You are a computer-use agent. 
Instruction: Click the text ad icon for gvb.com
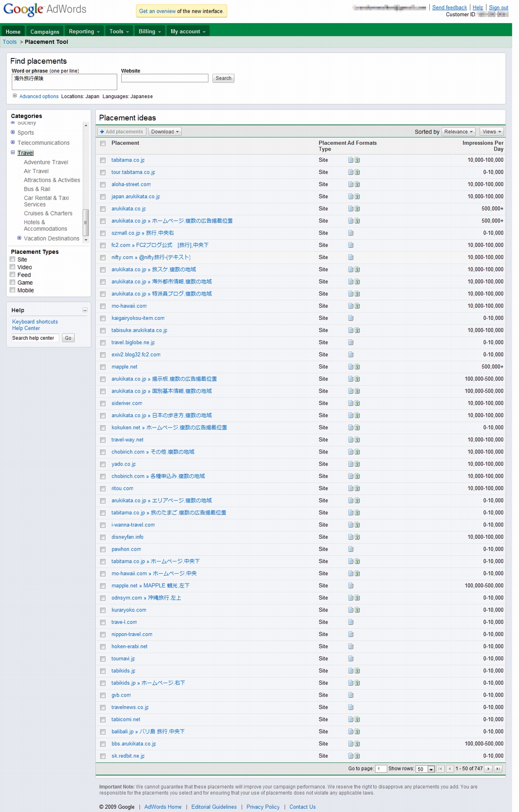click(x=351, y=695)
